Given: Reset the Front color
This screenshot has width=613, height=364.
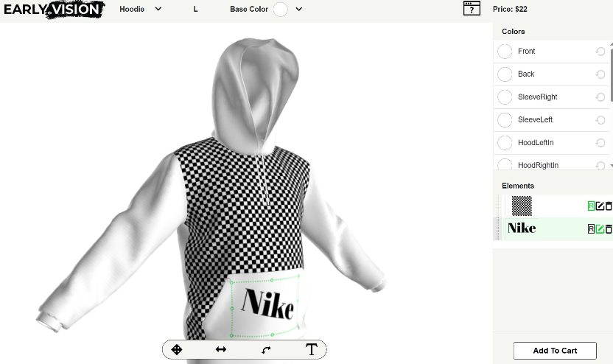Looking at the screenshot, I should pos(600,52).
